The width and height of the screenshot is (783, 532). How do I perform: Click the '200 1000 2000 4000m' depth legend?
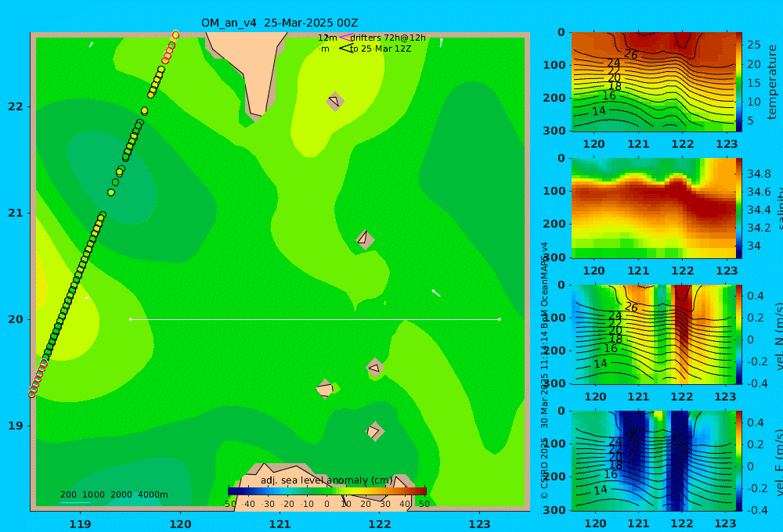(114, 494)
